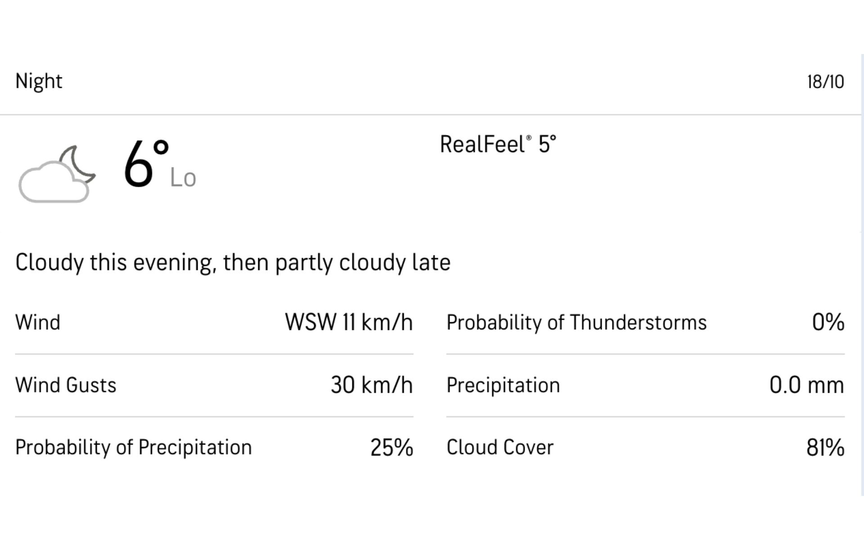Click the Wind Gusts label
864x540 pixels.
pyautogui.click(x=66, y=385)
